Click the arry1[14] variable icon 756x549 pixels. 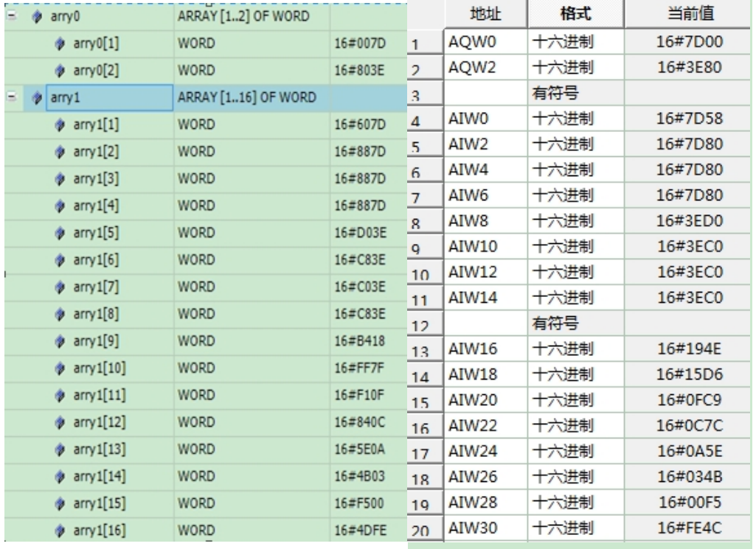(60, 476)
